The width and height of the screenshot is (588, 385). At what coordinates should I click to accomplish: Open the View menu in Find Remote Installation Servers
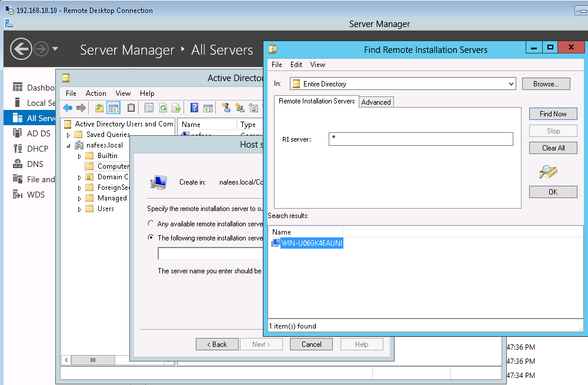tap(318, 65)
